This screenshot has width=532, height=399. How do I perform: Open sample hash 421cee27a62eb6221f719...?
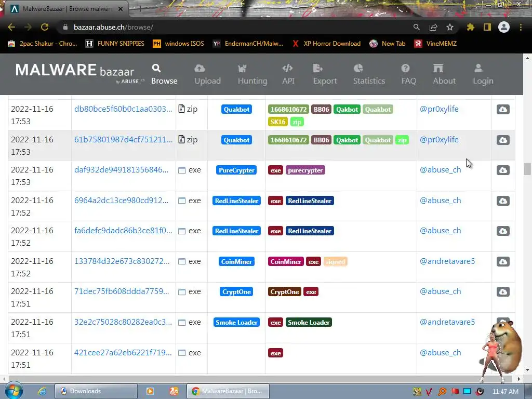click(x=123, y=353)
